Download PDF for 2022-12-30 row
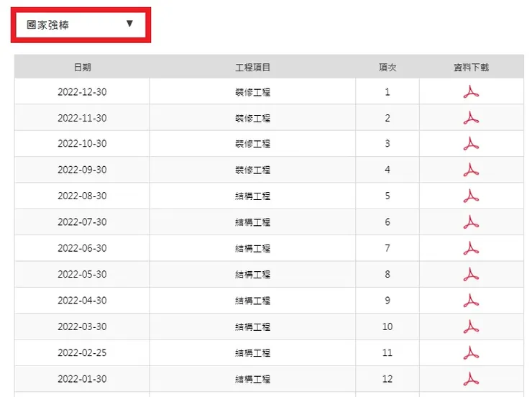532x397 pixels. coord(471,92)
